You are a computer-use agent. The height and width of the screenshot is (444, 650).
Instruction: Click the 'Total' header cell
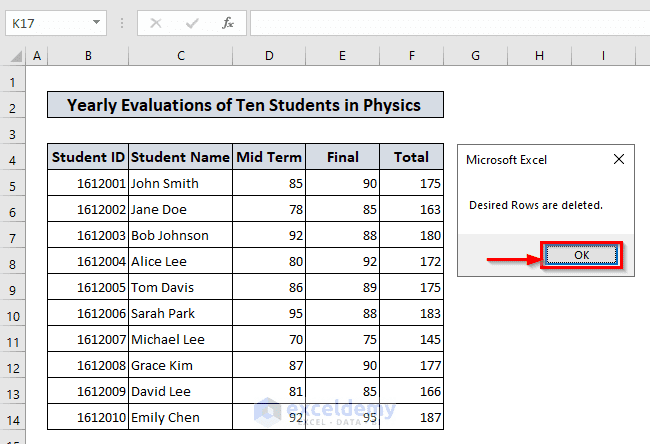(x=412, y=157)
